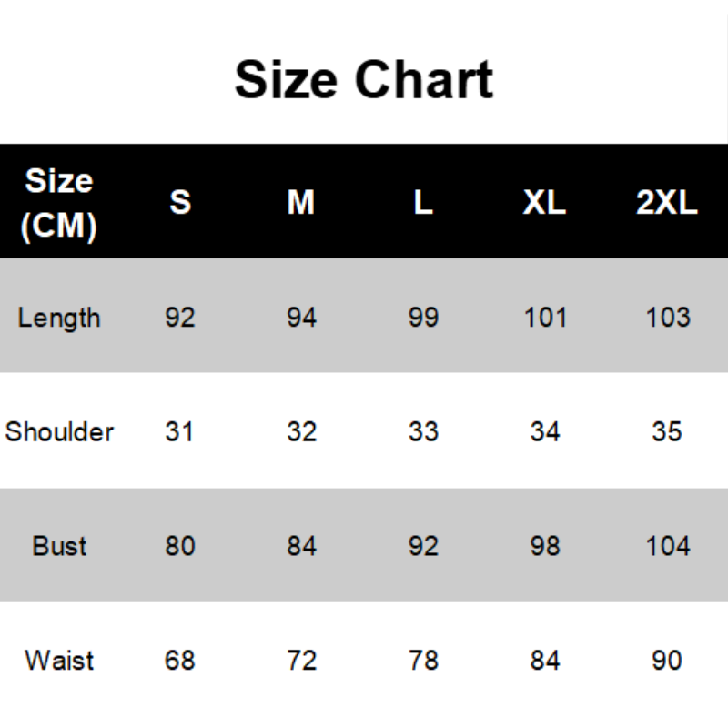The width and height of the screenshot is (728, 728).
Task: Select the XL column header
Action: pos(544,203)
